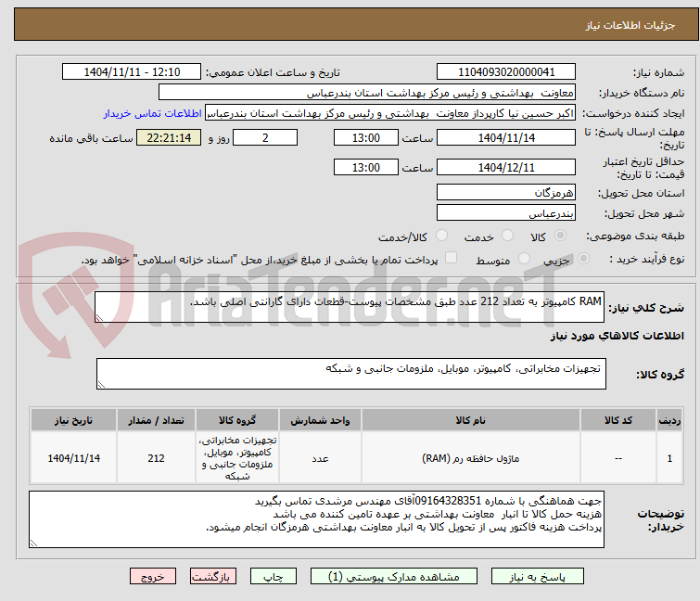Click the remaining days field showing 2
Viewport: 700px width, 601px height.
coord(265,137)
